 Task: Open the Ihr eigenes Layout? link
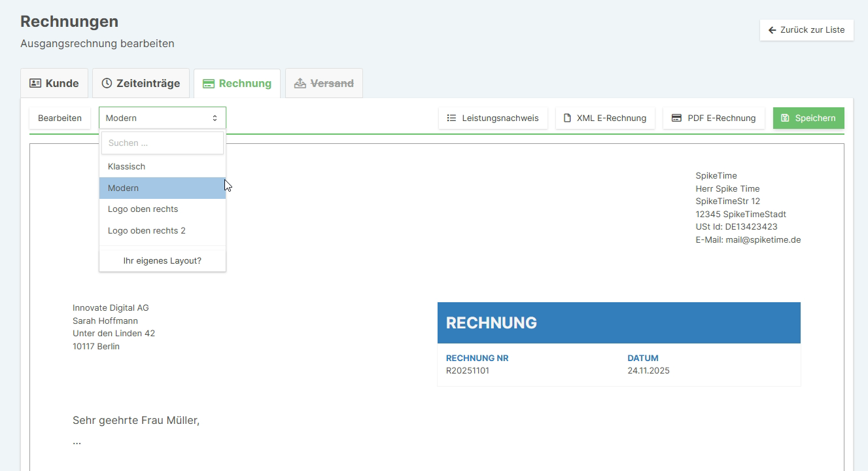point(162,261)
